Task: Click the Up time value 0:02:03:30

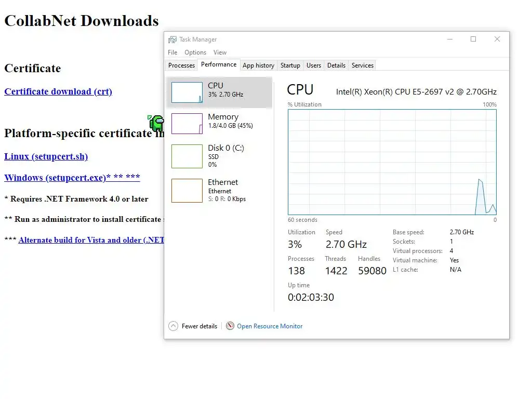Action: click(311, 297)
